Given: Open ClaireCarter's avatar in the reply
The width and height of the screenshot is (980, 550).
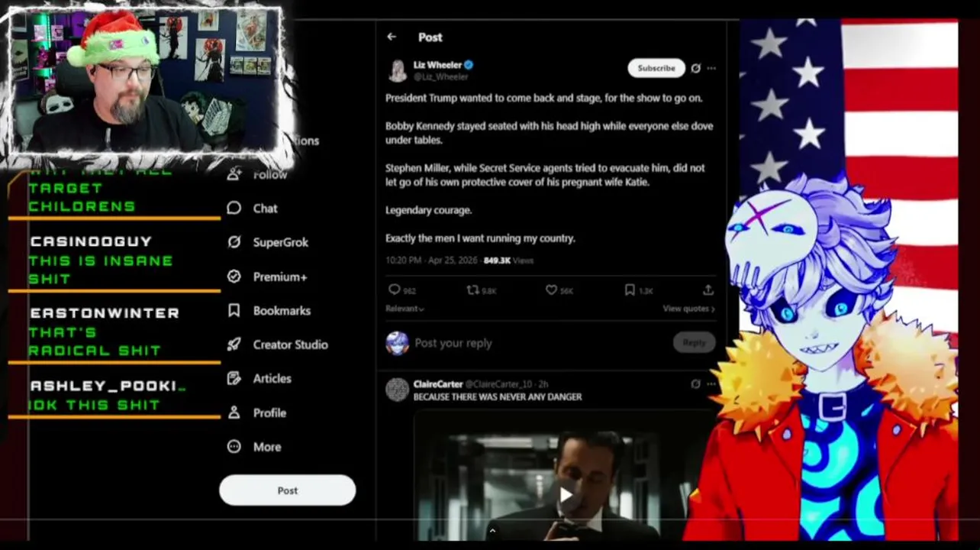Looking at the screenshot, I should coord(398,390).
